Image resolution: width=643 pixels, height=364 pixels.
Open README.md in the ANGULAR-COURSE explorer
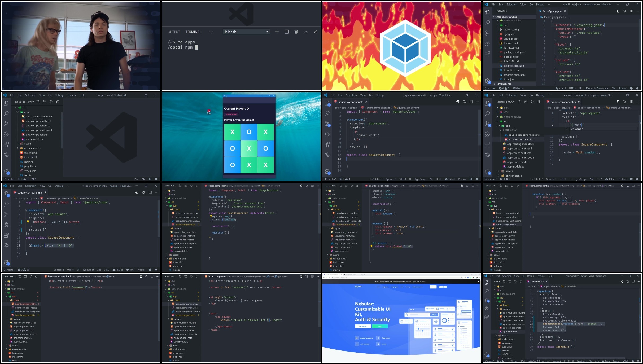[511, 61]
